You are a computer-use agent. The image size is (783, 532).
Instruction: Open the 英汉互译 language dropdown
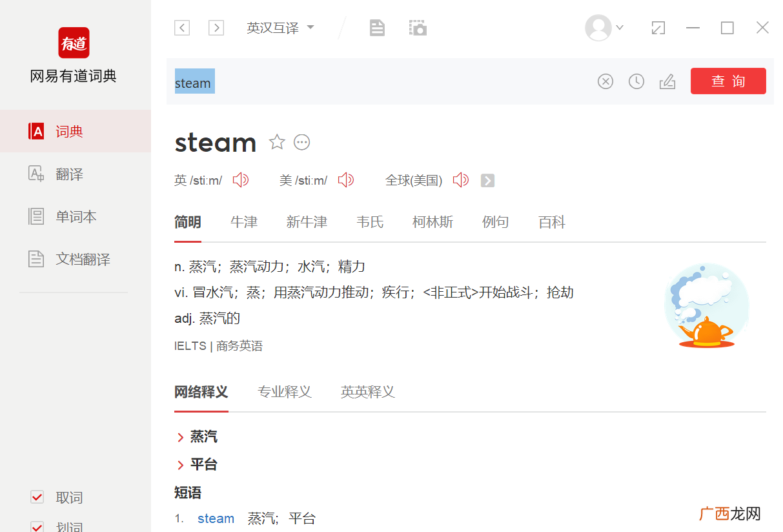click(280, 28)
